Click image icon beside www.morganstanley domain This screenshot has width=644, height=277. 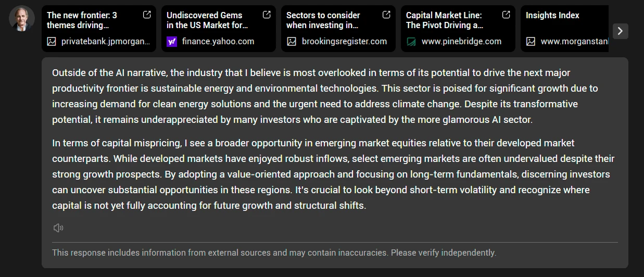click(531, 42)
